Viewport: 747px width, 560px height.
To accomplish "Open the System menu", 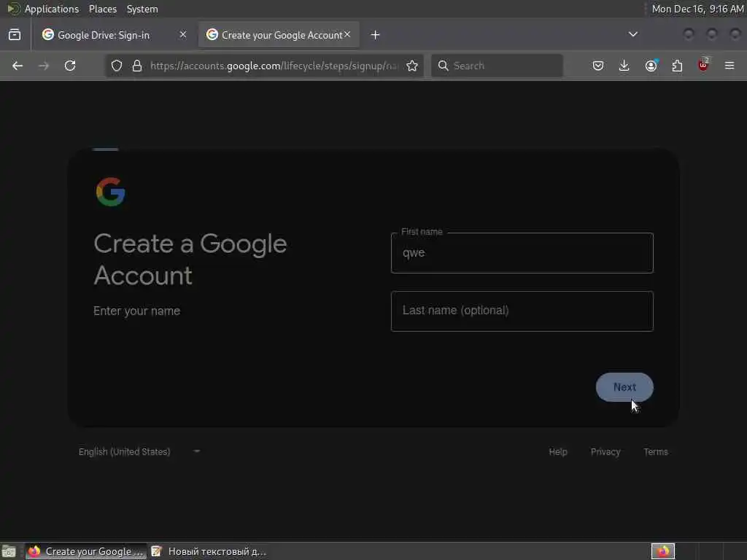I will 142,9.
